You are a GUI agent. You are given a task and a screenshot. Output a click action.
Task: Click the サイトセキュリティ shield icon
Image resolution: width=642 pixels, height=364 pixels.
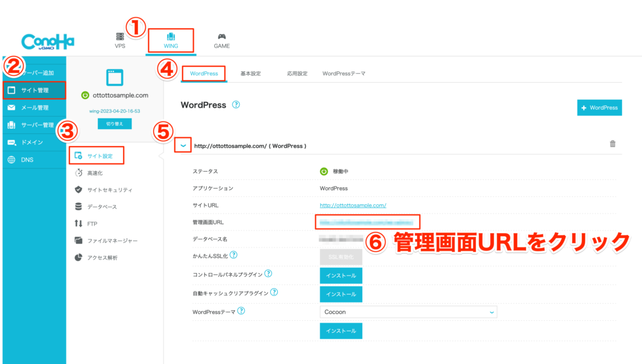(x=78, y=189)
